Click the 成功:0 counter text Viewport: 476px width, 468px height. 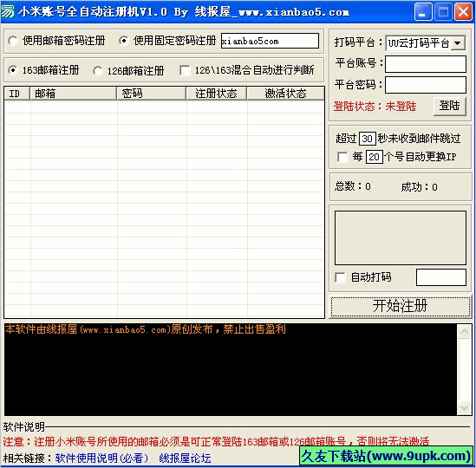[420, 187]
